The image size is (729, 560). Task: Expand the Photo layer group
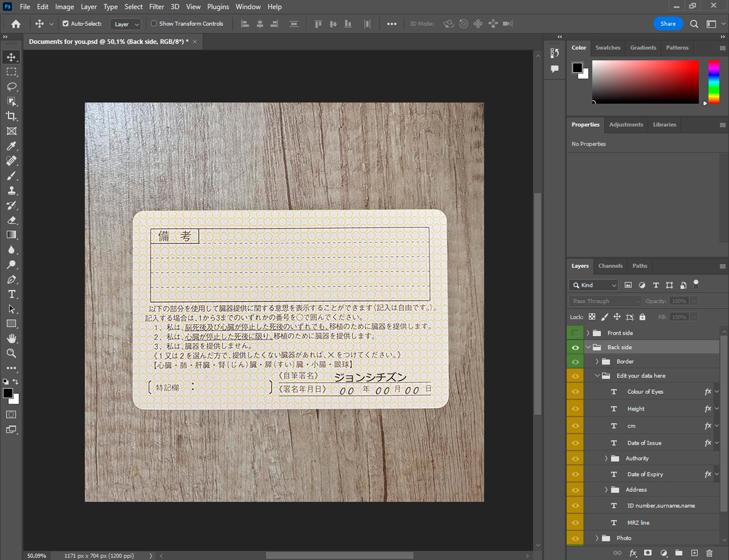coord(597,538)
